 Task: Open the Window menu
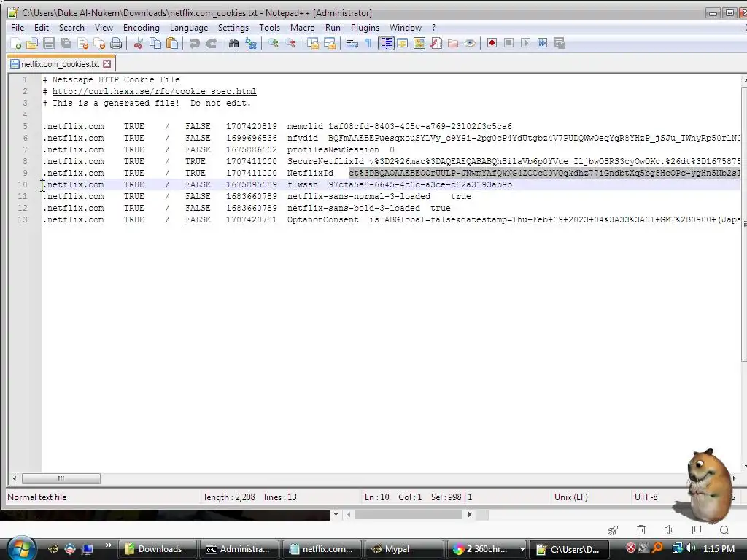[406, 28]
